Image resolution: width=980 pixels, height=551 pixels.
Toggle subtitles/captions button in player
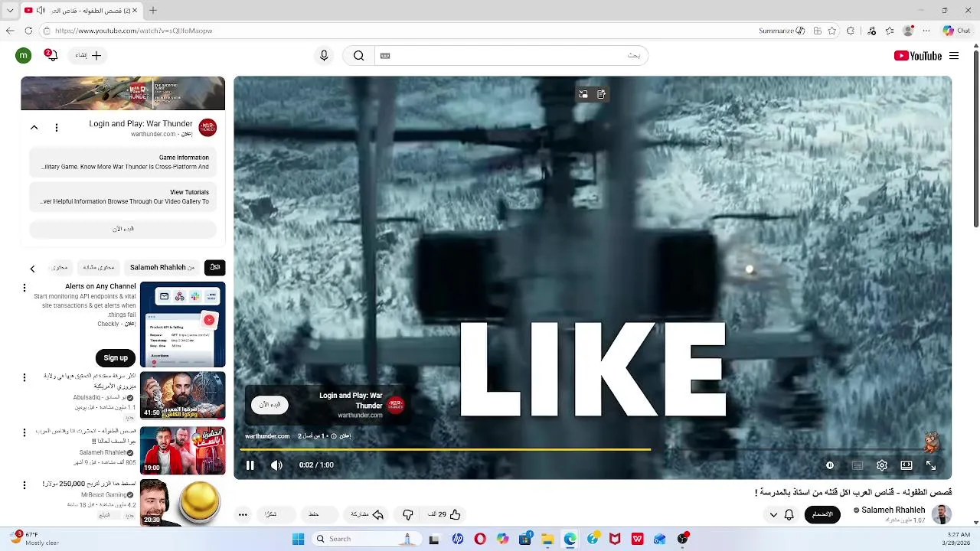[857, 465]
